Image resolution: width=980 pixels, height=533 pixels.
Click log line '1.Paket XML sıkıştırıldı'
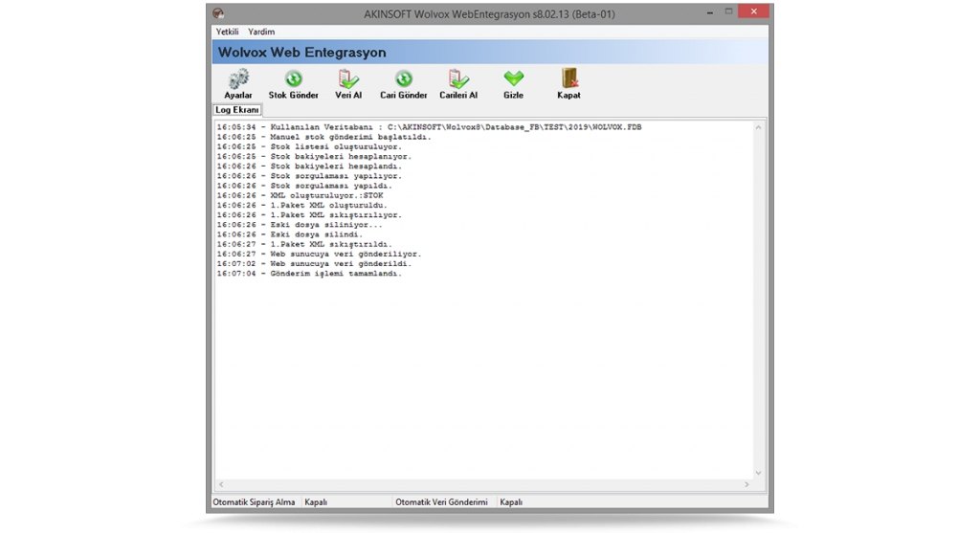point(304,244)
